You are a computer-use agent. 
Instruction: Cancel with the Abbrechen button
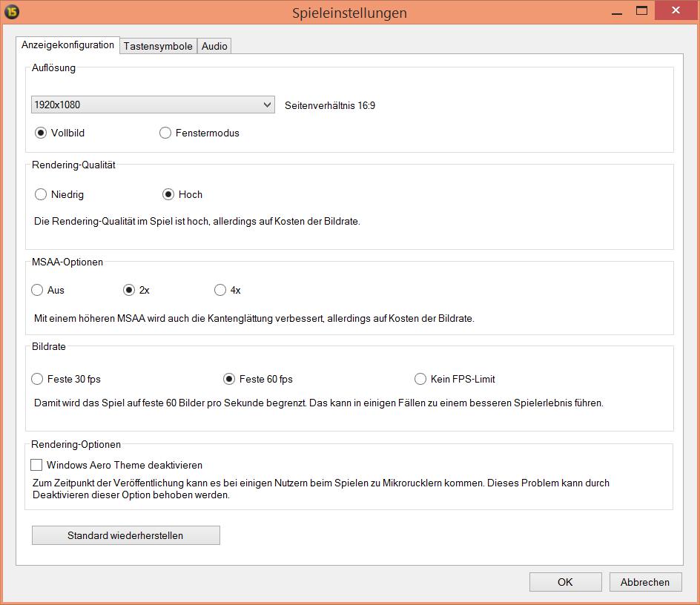(x=645, y=582)
